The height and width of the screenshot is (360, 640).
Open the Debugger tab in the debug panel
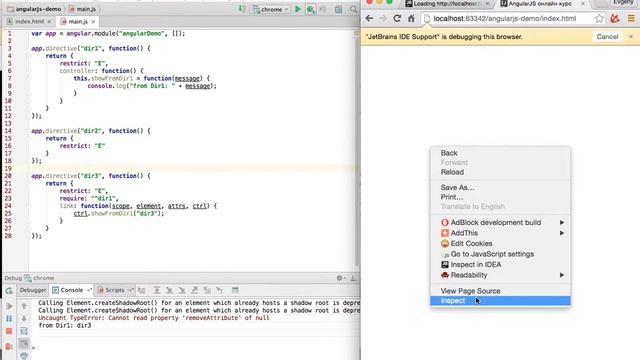coord(33,290)
